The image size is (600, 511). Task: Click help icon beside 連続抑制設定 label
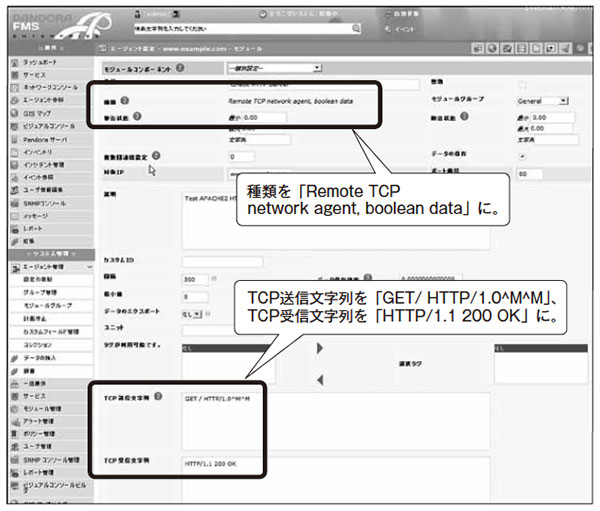[156, 156]
